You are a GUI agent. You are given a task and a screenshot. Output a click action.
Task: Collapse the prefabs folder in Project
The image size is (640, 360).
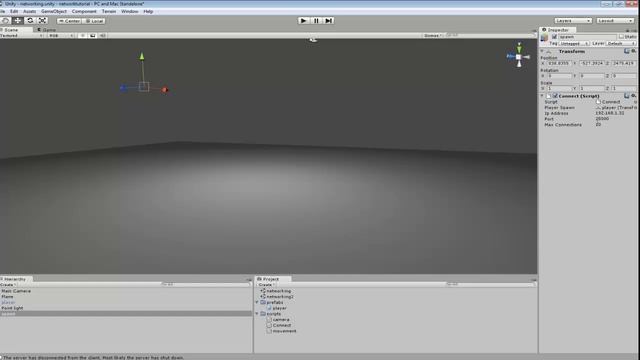click(x=257, y=302)
